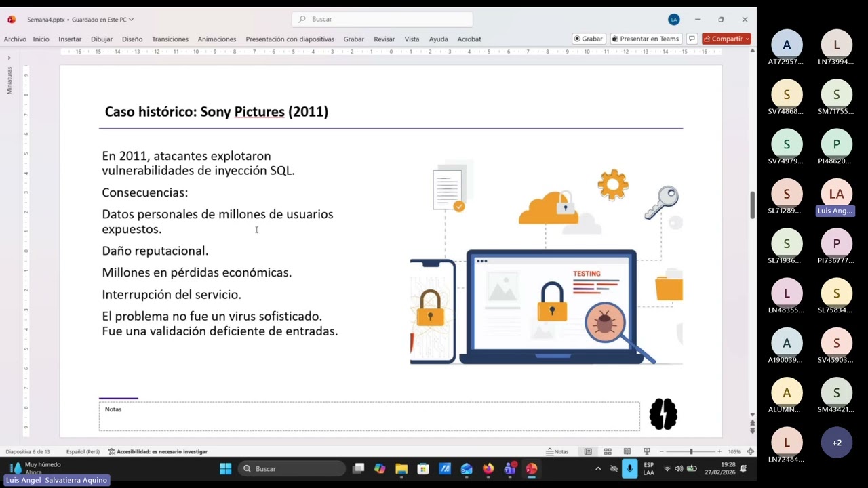The width and height of the screenshot is (868, 488).
Task: Adjust the zoom slider in status bar
Action: point(691,451)
